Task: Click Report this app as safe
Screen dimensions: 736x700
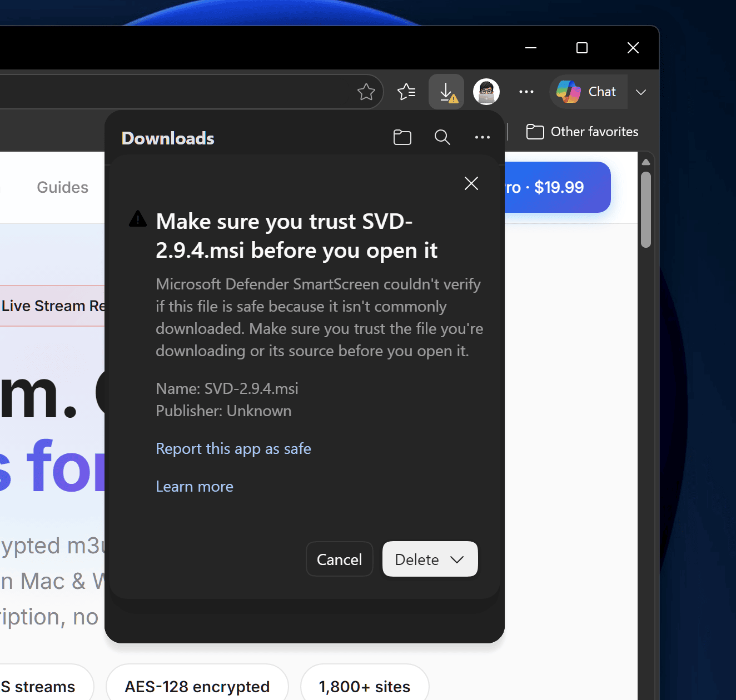Action: point(233,449)
